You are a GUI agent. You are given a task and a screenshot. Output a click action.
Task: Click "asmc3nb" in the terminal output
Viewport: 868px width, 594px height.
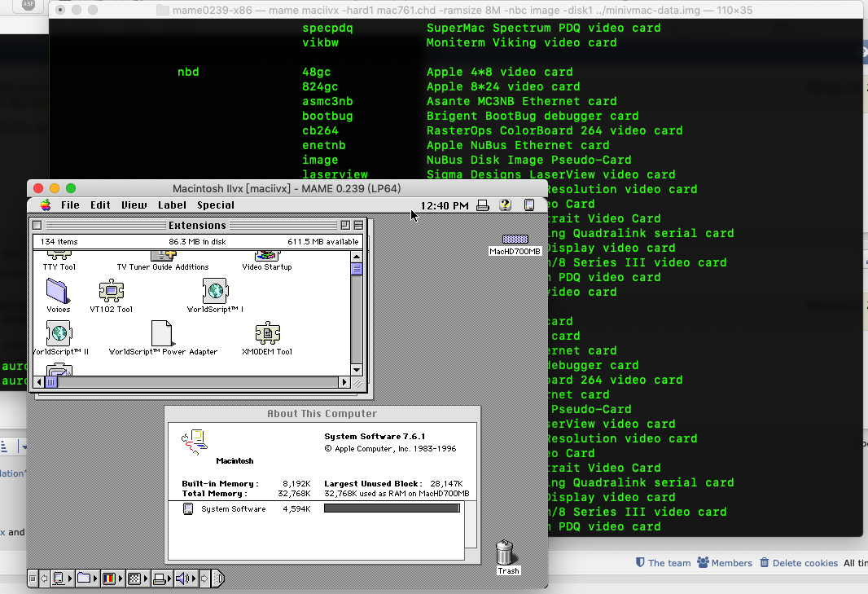click(x=327, y=101)
